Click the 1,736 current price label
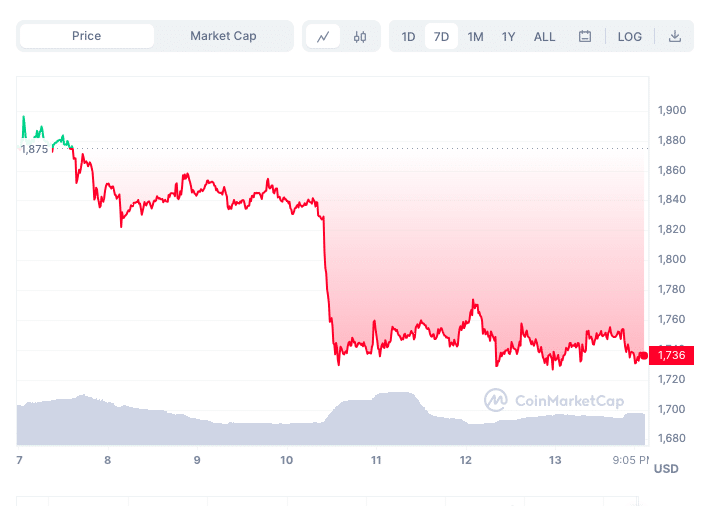The height and width of the screenshot is (506, 719). pos(671,355)
